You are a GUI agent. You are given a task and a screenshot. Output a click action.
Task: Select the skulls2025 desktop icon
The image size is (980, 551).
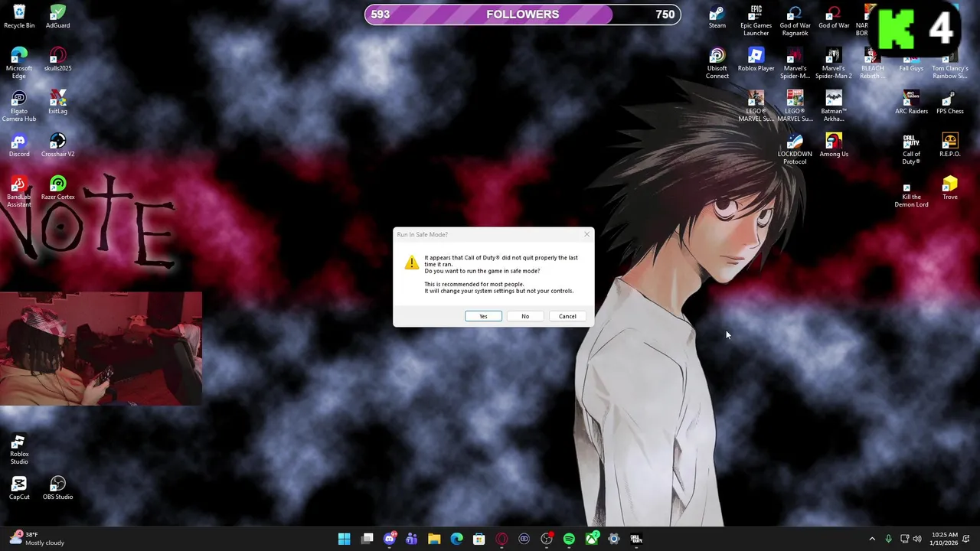[57, 60]
